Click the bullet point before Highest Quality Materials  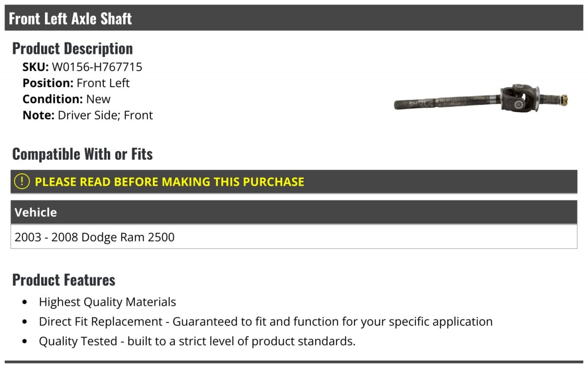[25, 302]
